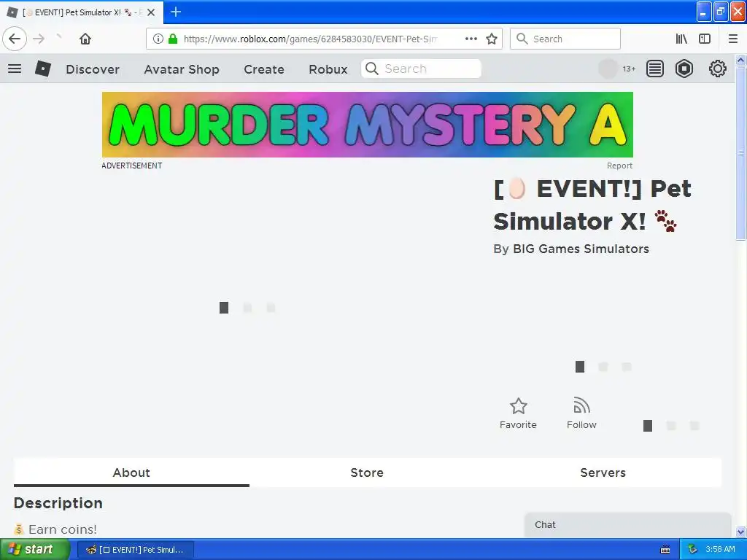Click the page scrollbar up arrow

tap(740, 60)
